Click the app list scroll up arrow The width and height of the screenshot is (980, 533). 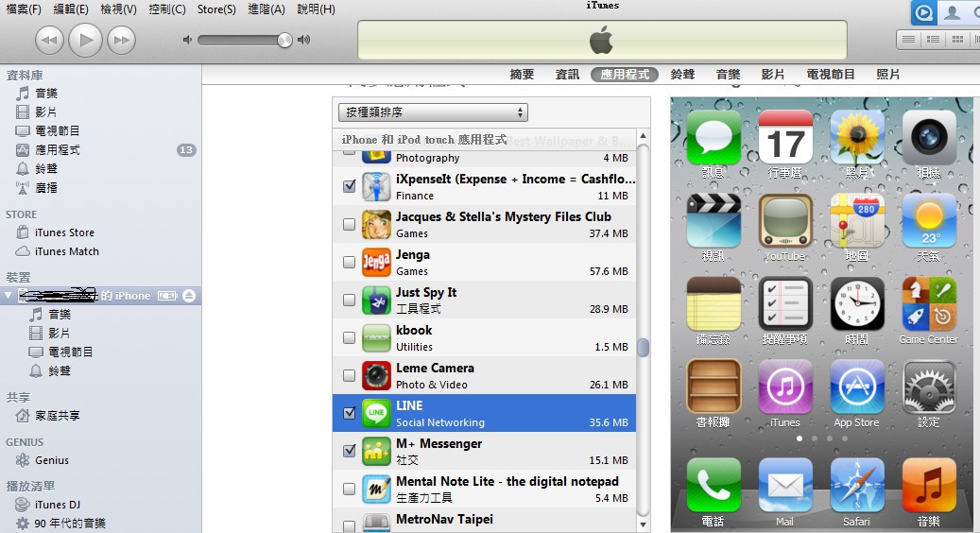[x=644, y=135]
